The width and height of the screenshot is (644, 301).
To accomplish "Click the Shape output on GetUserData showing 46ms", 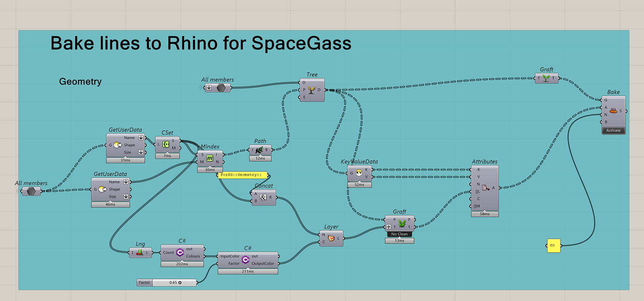I will tap(115, 189).
